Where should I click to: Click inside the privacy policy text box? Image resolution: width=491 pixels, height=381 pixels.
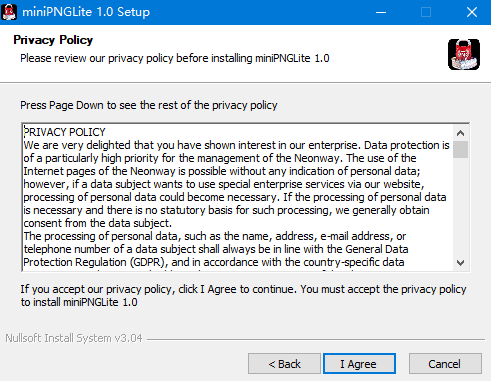coord(238,197)
